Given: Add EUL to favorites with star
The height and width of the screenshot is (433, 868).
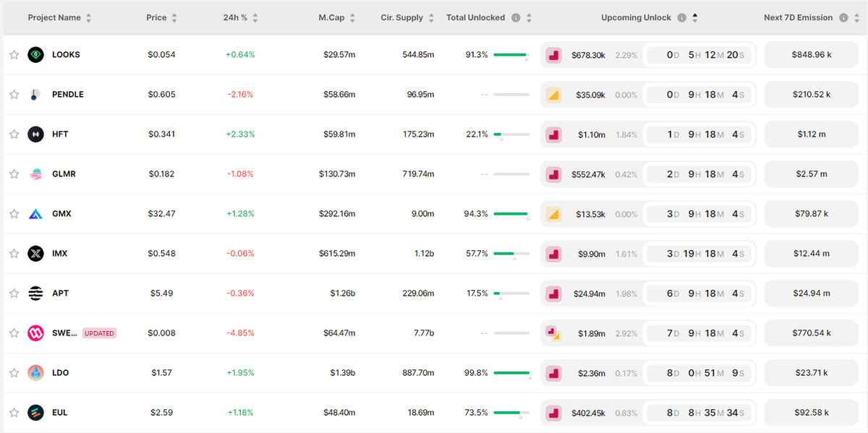Looking at the screenshot, I should pyautogui.click(x=14, y=413).
